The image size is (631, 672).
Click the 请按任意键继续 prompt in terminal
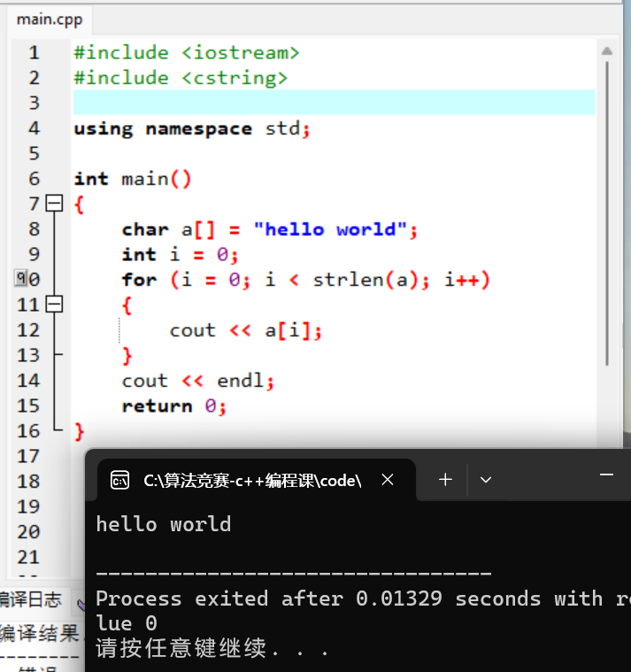(x=212, y=647)
